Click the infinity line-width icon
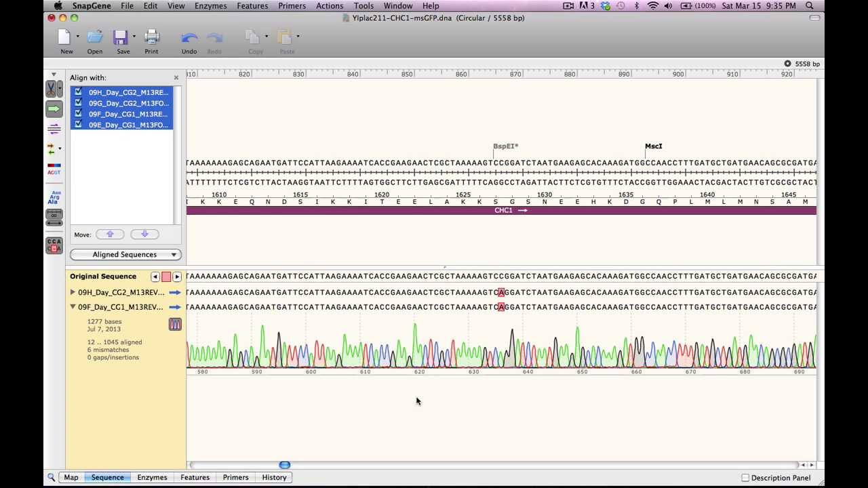This screenshot has height=488, width=868. click(54, 214)
